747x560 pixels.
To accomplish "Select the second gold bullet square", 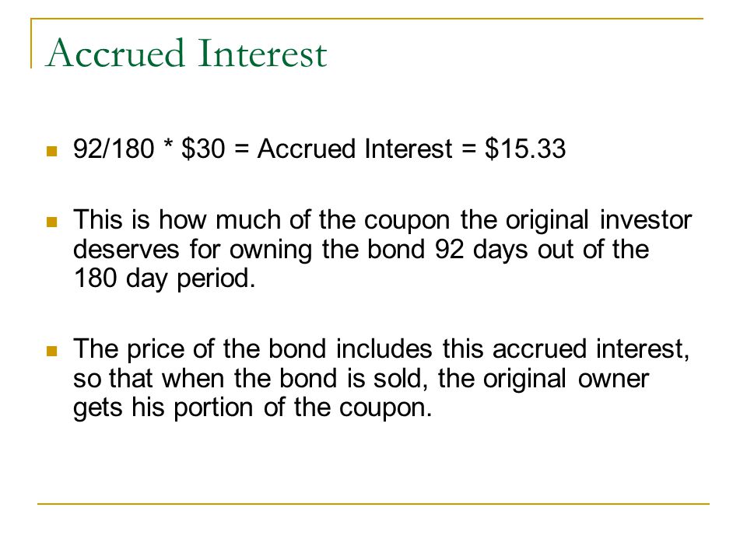I will pyautogui.click(x=52, y=222).
